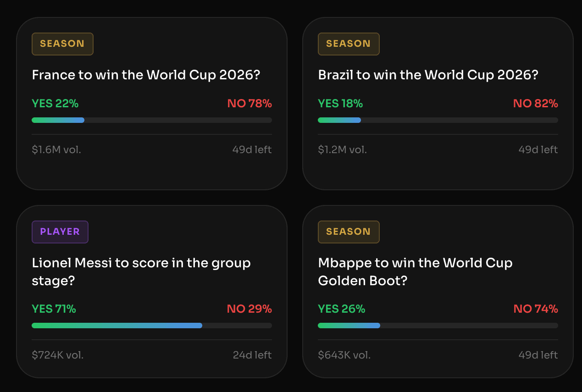
Task: Select NO 29% on Messi market
Action: (x=249, y=309)
